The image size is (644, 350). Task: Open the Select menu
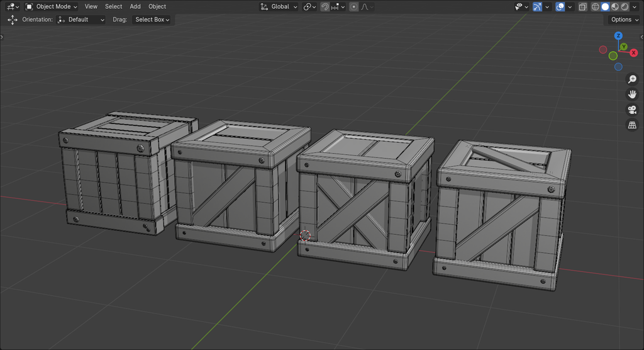pos(113,6)
